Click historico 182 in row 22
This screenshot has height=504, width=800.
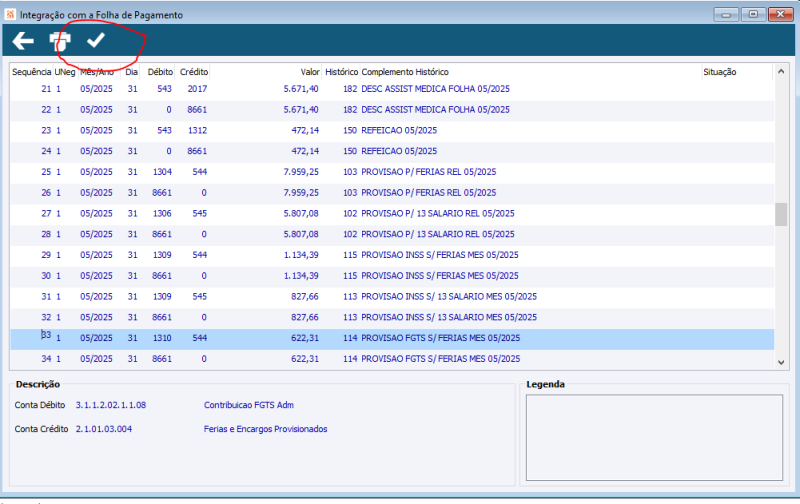pos(350,110)
